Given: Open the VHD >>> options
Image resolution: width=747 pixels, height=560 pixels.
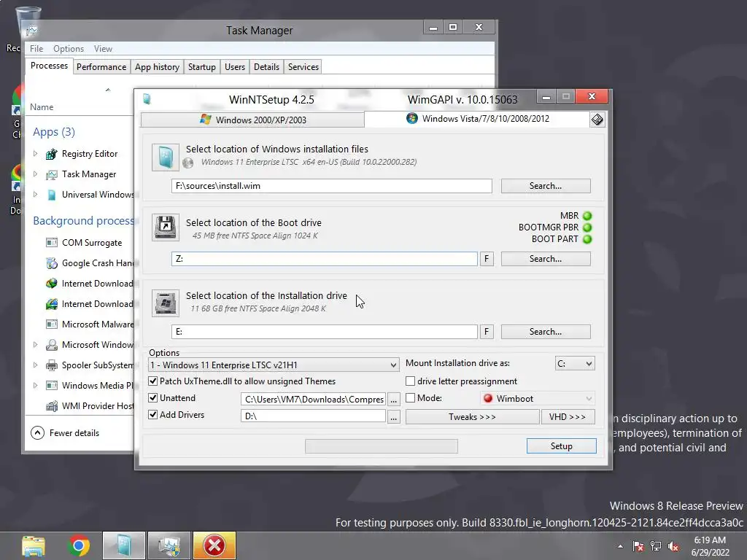Looking at the screenshot, I should [x=568, y=417].
